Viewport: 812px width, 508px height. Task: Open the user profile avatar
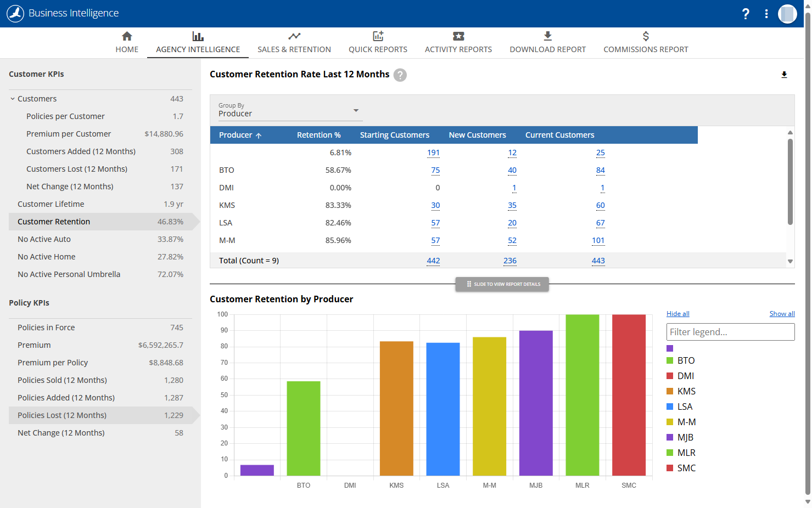point(787,14)
